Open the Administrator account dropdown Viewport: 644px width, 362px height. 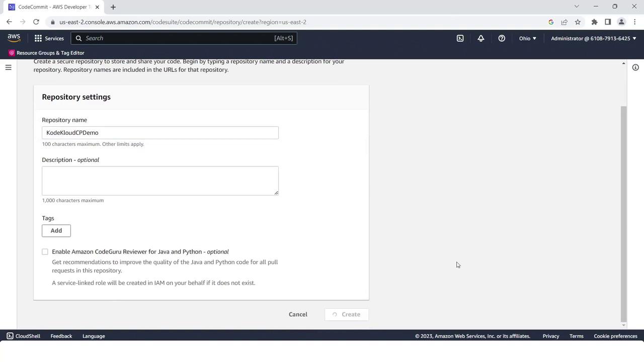pos(593,38)
